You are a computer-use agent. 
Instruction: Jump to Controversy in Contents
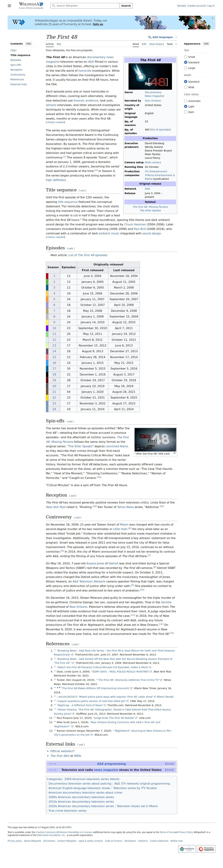pyautogui.click(x=18, y=75)
